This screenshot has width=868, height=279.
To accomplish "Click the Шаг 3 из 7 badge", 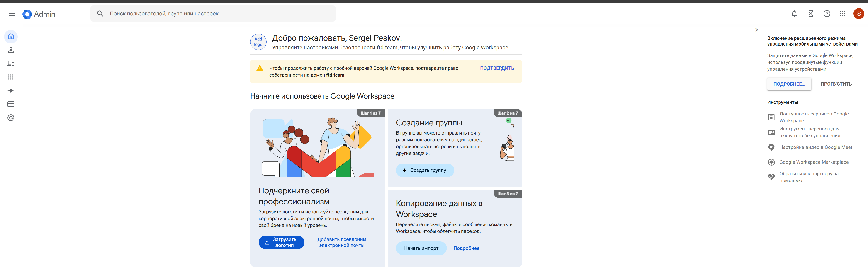I will pyautogui.click(x=508, y=194).
